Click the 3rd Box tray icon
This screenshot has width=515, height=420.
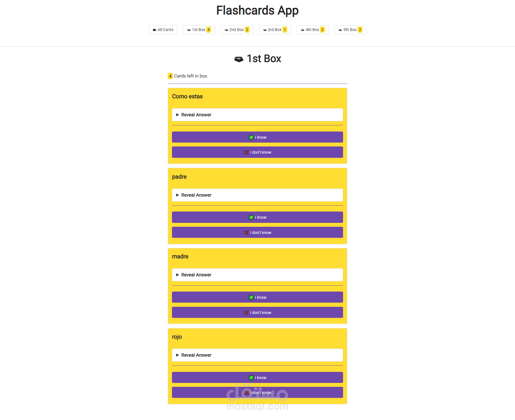(265, 30)
